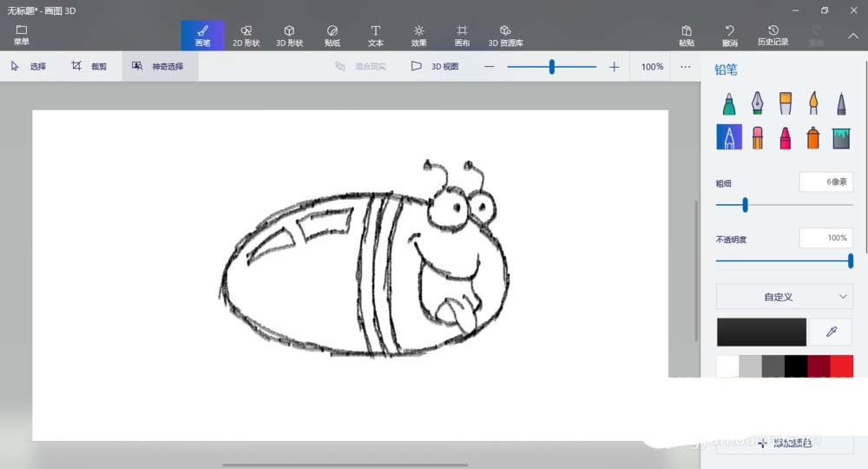Select the calligraphy pen tool
Image resolution: width=868 pixels, height=469 pixels.
point(757,103)
